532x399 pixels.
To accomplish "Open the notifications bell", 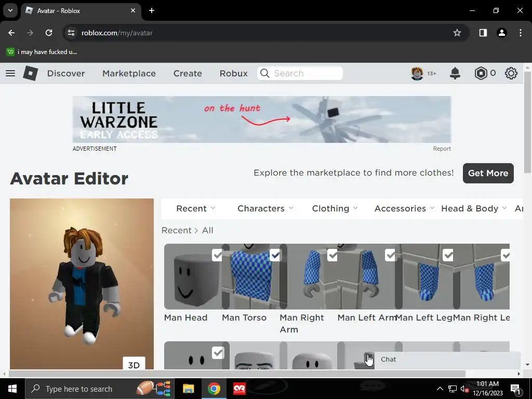I will click(455, 73).
